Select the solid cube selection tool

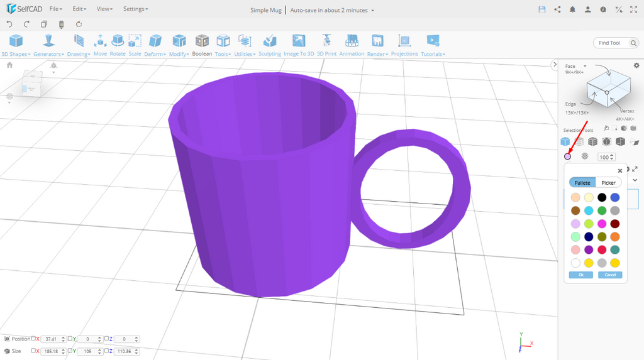[565, 141]
